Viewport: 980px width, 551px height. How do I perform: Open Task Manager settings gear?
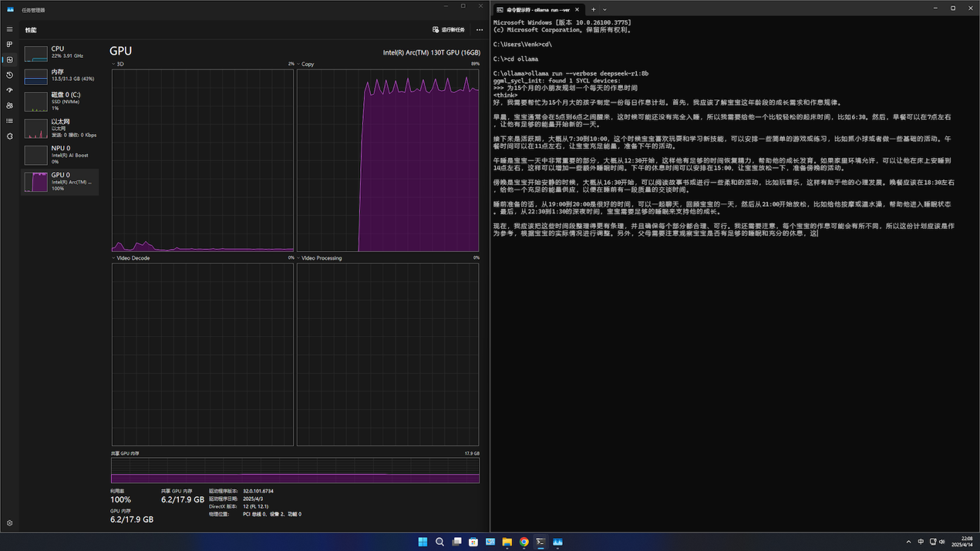9,523
